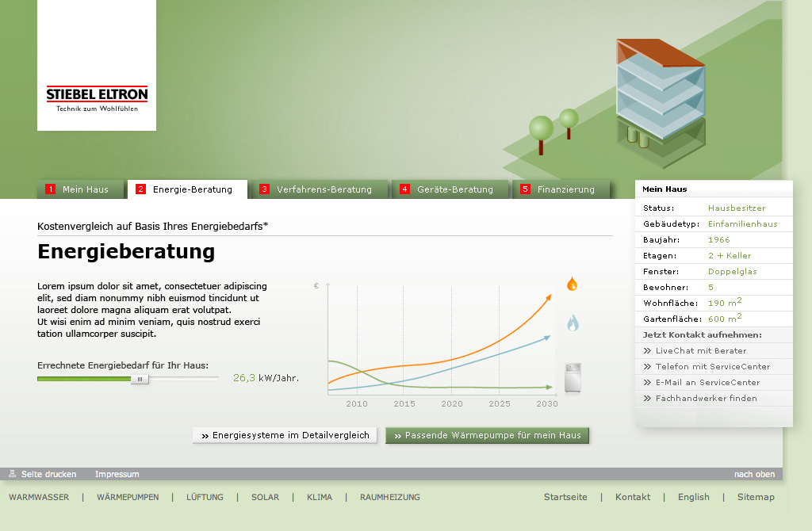This screenshot has height=531, width=812.
Task: Expand the E-Mail an ServiceCenter entry
Action: (x=704, y=382)
